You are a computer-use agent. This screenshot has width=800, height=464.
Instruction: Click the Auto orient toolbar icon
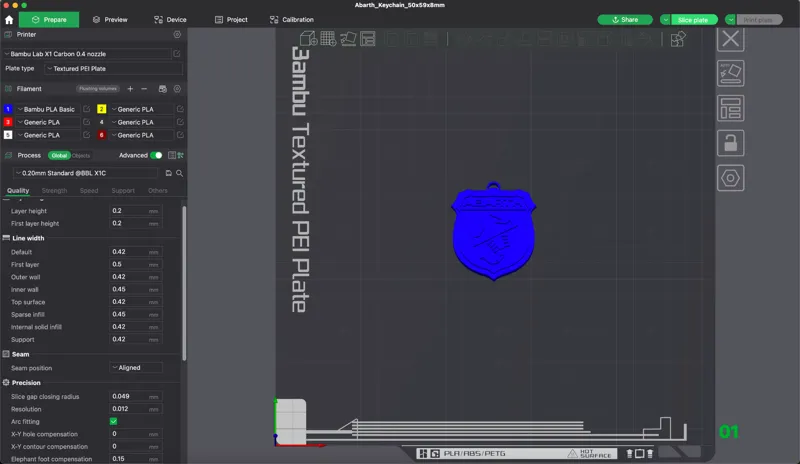(348, 39)
